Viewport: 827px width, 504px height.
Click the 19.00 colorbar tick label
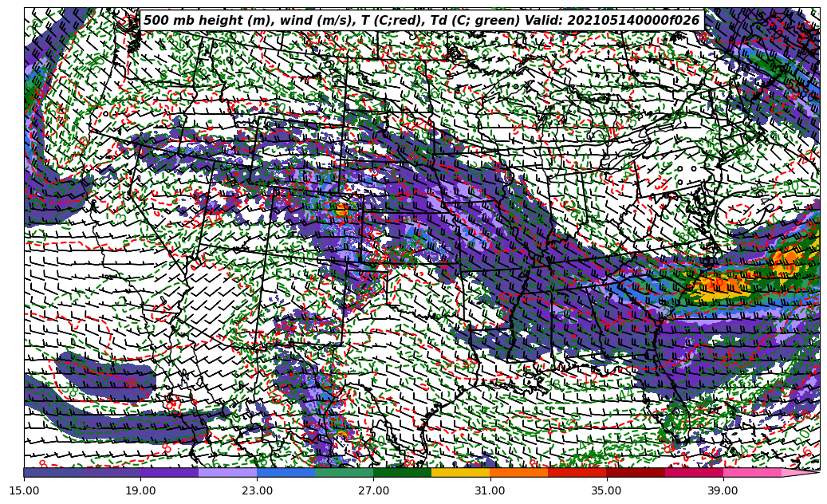pos(140,490)
